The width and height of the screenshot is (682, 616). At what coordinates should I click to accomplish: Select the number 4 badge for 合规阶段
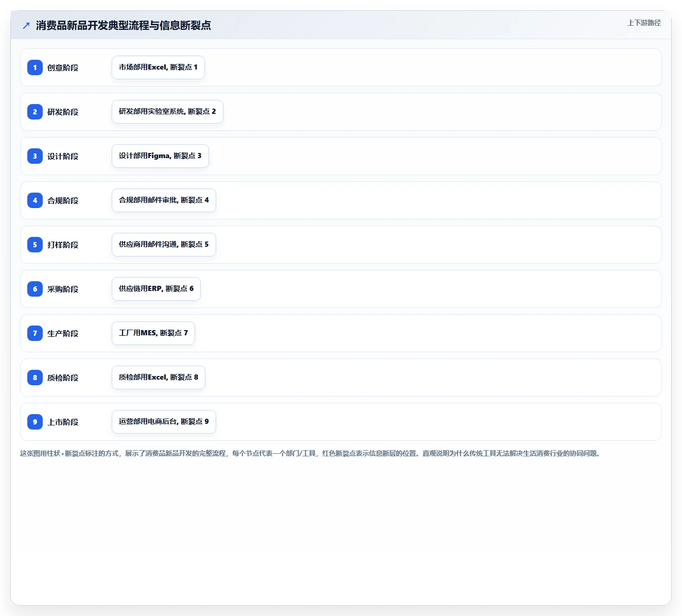pos(35,200)
